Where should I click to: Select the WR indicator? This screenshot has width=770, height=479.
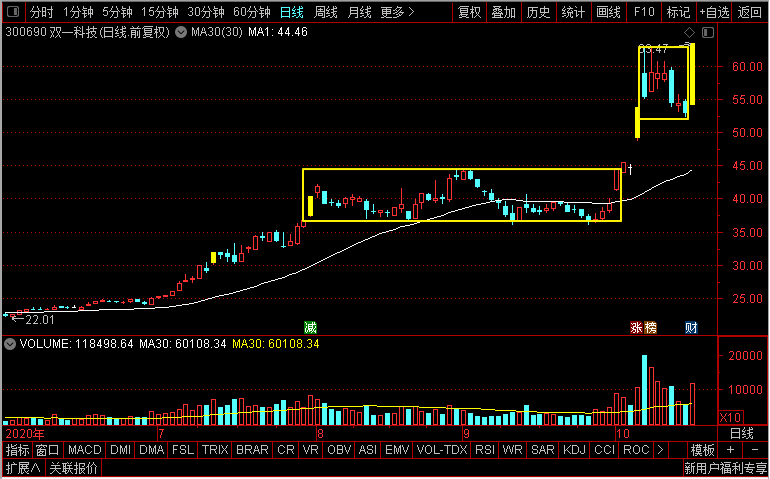tap(512, 450)
